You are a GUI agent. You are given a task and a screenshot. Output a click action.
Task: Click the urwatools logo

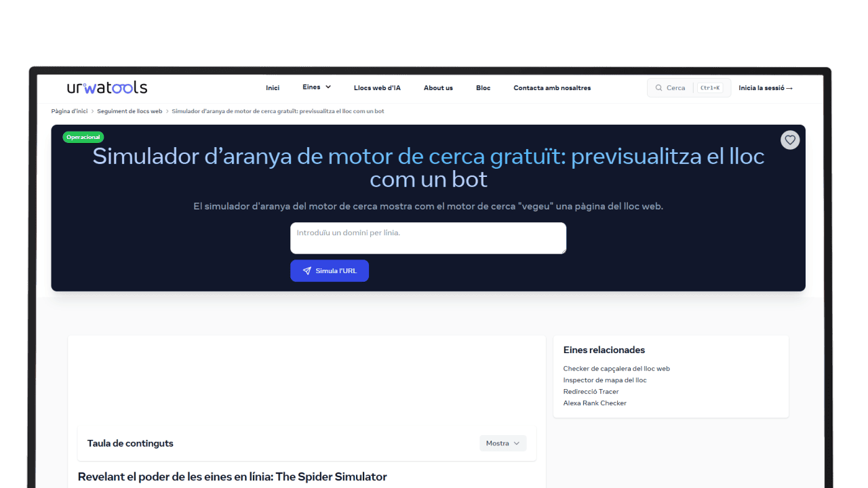click(107, 87)
